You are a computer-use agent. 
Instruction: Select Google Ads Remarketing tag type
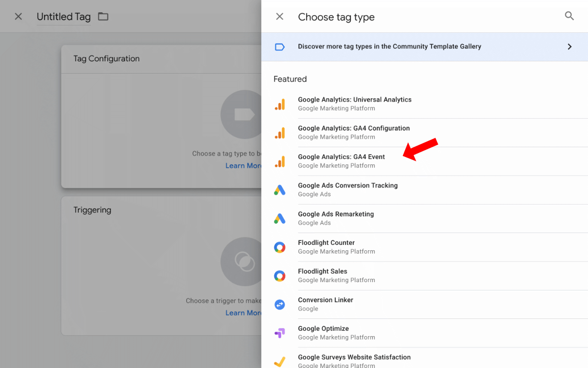pyautogui.click(x=425, y=218)
